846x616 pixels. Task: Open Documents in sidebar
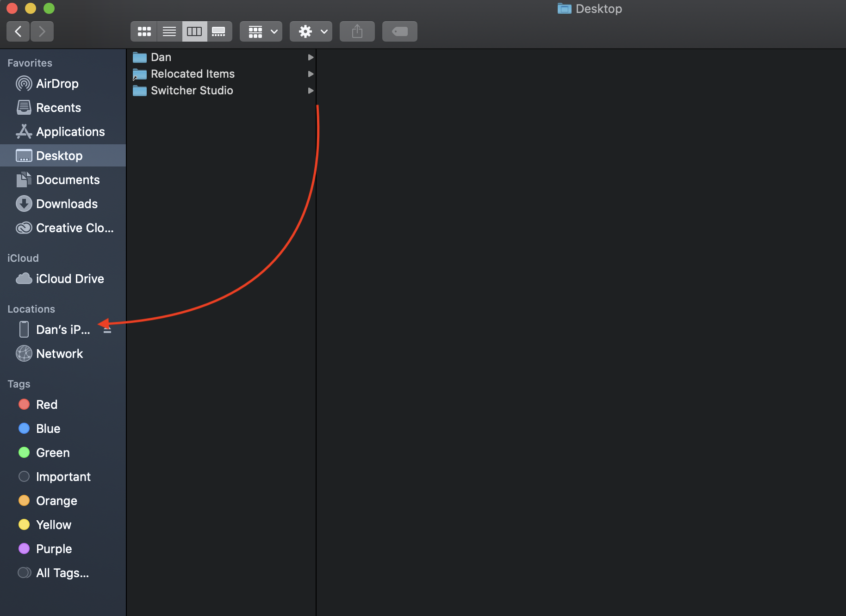pyautogui.click(x=63, y=180)
